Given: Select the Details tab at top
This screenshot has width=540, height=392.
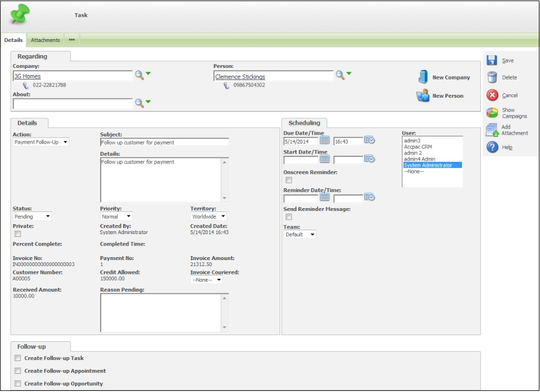Looking at the screenshot, I should (13, 40).
